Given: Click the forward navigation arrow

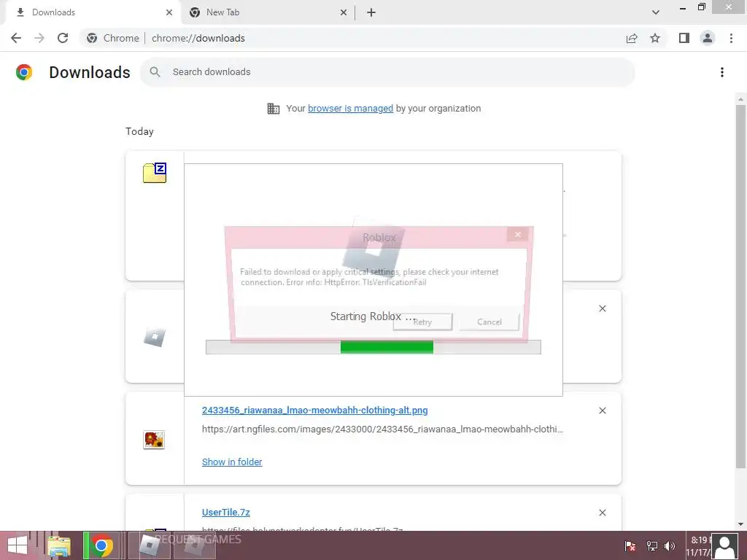Looking at the screenshot, I should [x=39, y=38].
